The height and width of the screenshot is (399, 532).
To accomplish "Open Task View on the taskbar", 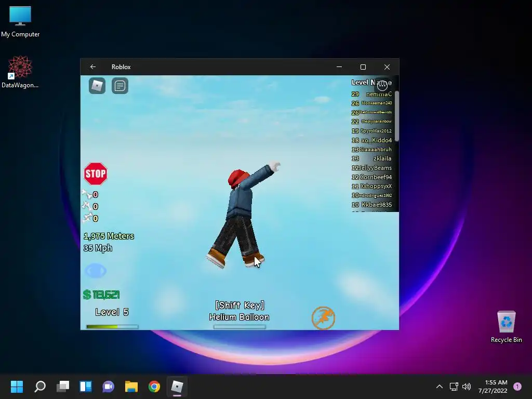I will 63,387.
